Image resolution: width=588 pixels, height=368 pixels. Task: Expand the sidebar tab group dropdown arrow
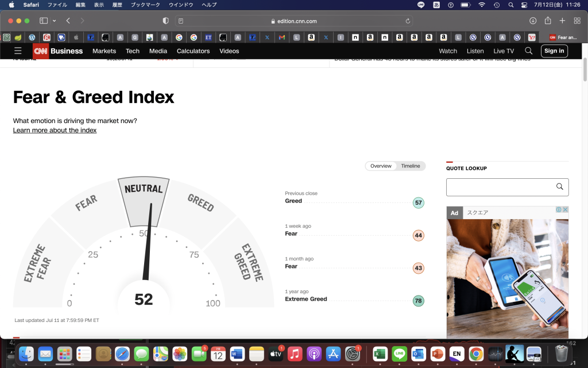tap(55, 21)
